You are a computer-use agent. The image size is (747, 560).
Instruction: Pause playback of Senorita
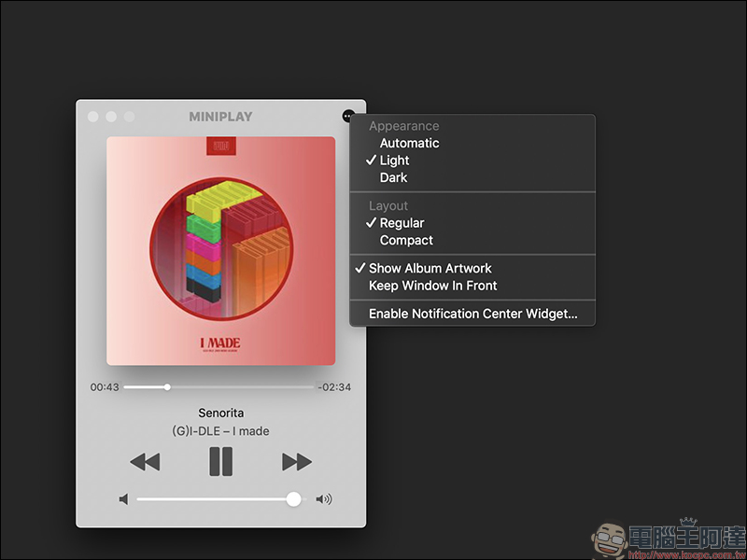[221, 461]
